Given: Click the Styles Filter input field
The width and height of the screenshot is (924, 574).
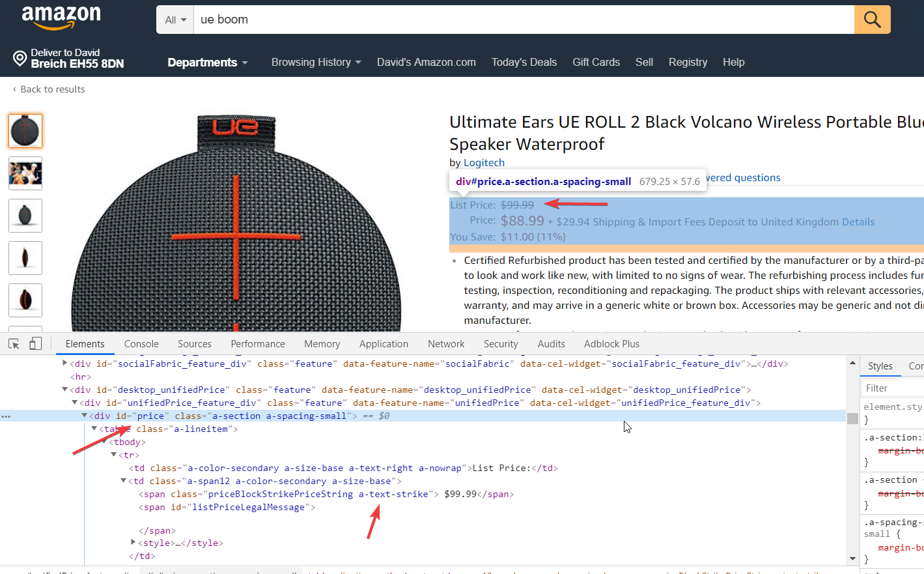Looking at the screenshot, I should point(893,388).
